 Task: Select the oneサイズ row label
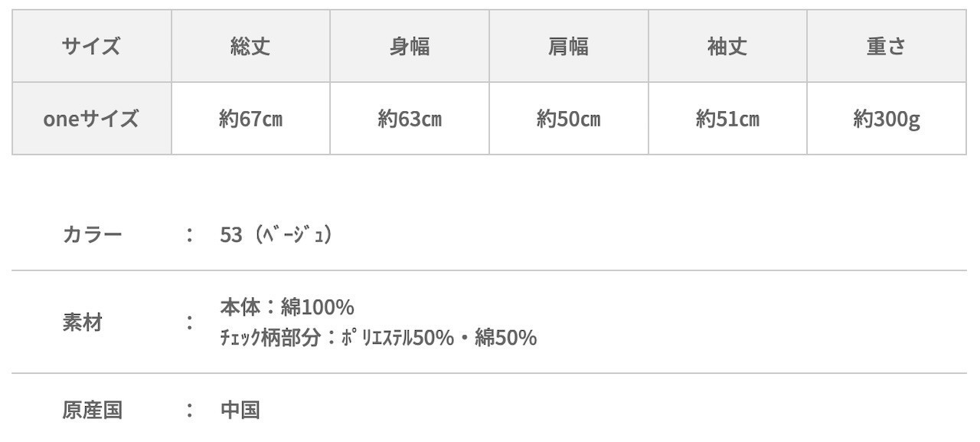91,120
